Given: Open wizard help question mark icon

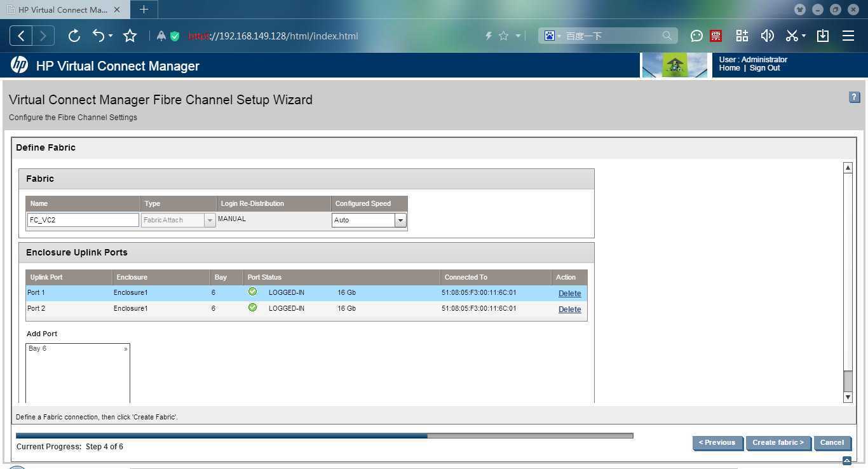Looking at the screenshot, I should point(854,97).
